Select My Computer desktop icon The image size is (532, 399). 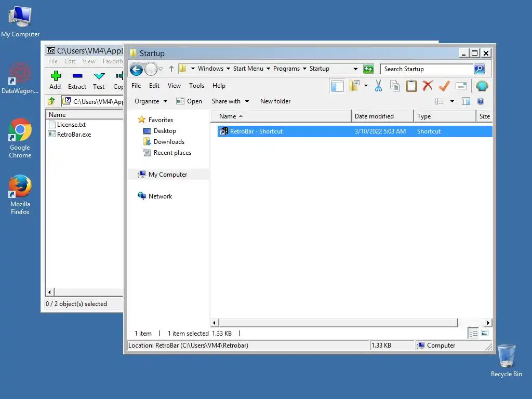point(20,22)
